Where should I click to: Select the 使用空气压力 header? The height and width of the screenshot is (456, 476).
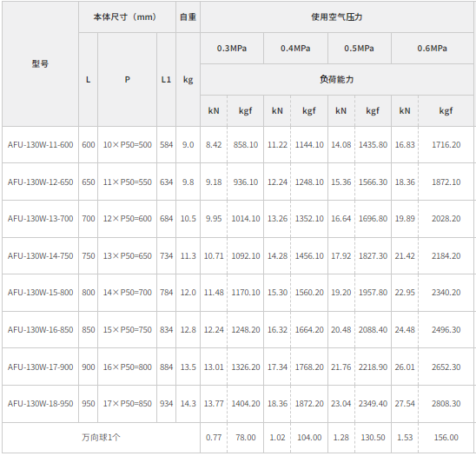click(x=337, y=17)
